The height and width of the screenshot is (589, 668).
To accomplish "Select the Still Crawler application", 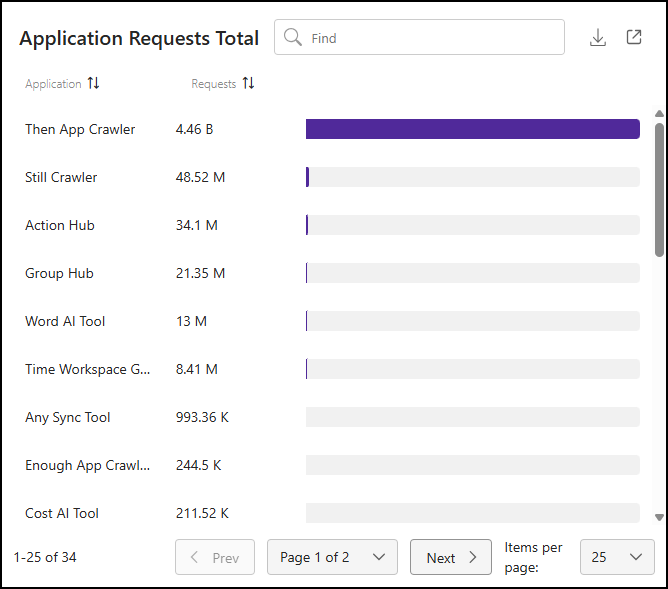I will coord(61,177).
